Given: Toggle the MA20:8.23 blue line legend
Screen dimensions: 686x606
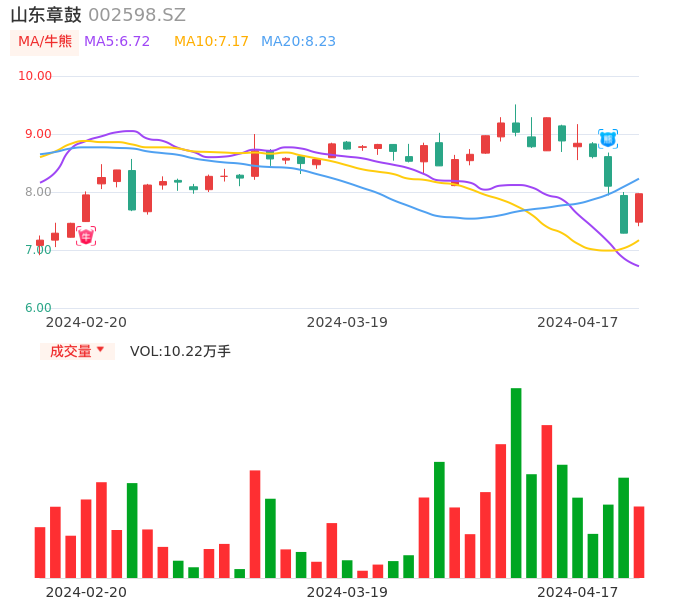Looking at the screenshot, I should tap(298, 42).
